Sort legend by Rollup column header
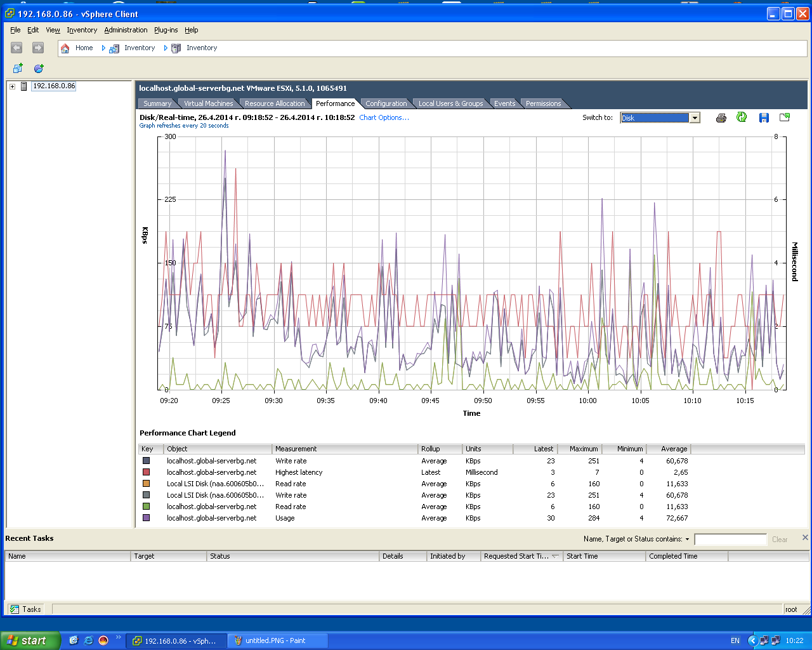Screen dimensions: 812x650 pos(440,449)
